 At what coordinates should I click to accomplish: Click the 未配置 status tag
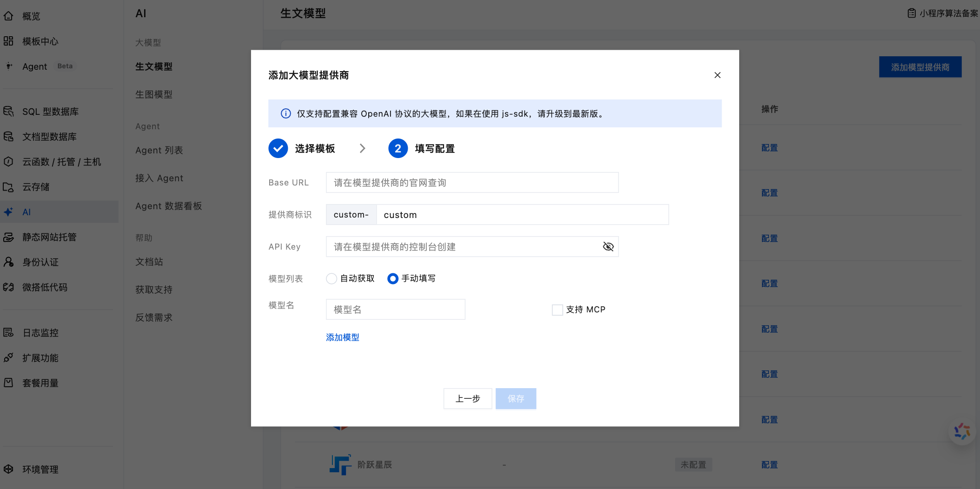(693, 465)
